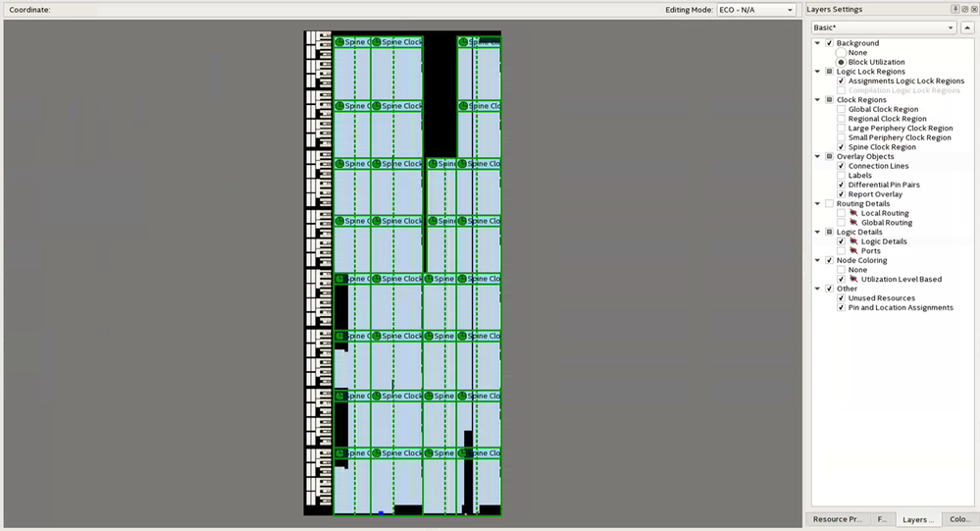980x531 pixels.
Task: Uncheck Assignments Logic Lock Regions
Action: 842,80
